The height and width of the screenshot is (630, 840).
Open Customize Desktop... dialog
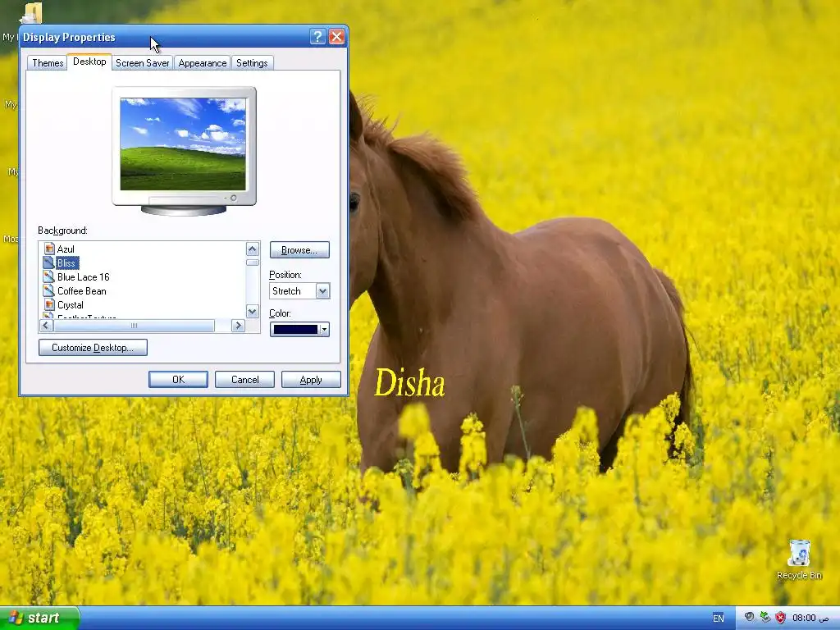click(93, 347)
